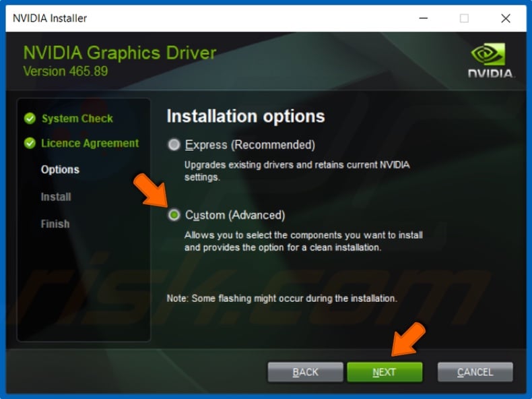Click the disabled maximize window button
532x399 pixels.
pyautogui.click(x=464, y=18)
